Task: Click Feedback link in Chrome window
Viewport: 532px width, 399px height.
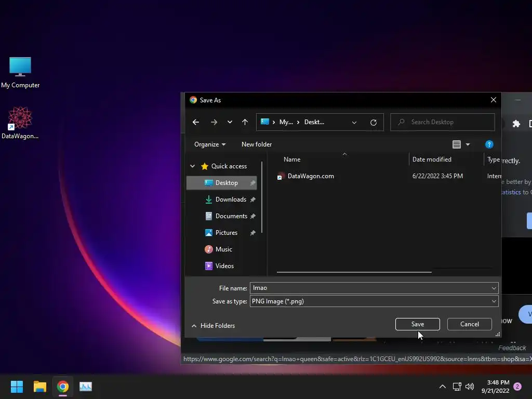Action: (512, 348)
